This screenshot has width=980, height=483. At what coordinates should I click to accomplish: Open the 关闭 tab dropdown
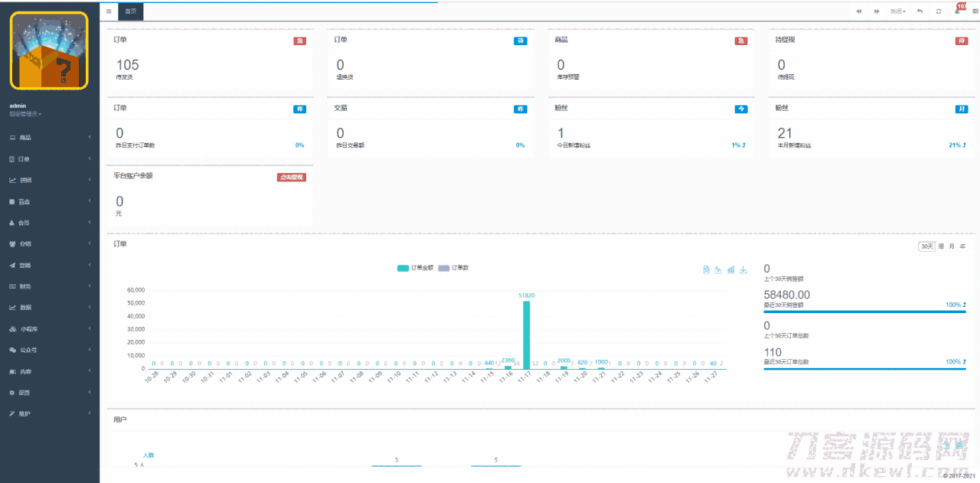click(x=898, y=11)
